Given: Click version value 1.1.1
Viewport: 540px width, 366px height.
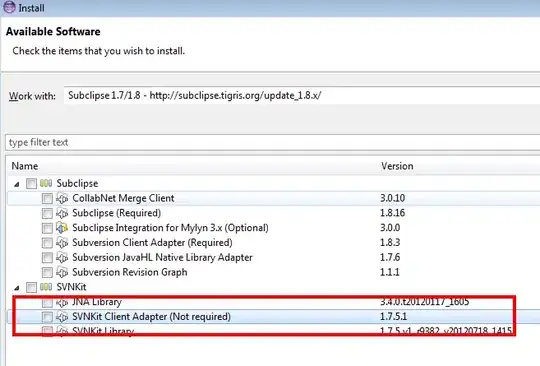Looking at the screenshot, I should [390, 272].
